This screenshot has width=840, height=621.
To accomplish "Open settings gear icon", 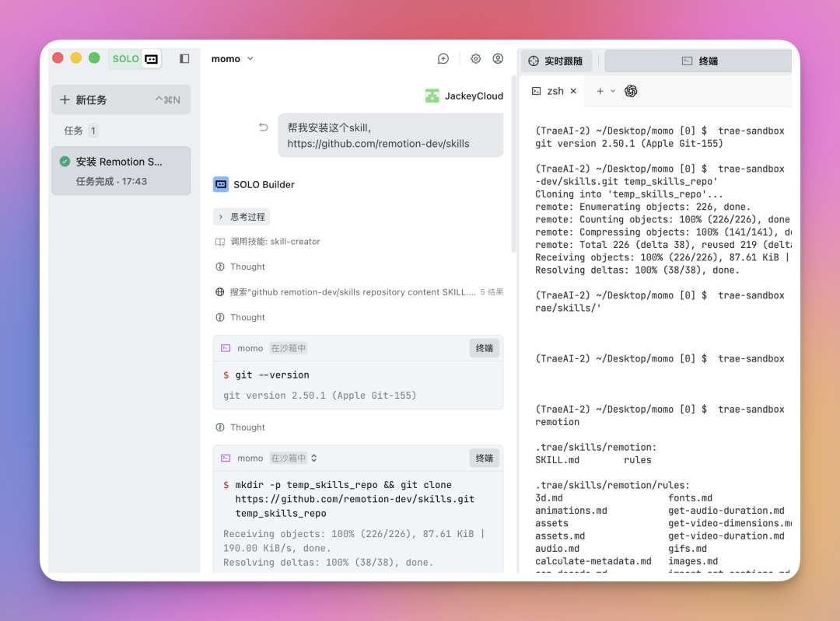I will click(476, 59).
